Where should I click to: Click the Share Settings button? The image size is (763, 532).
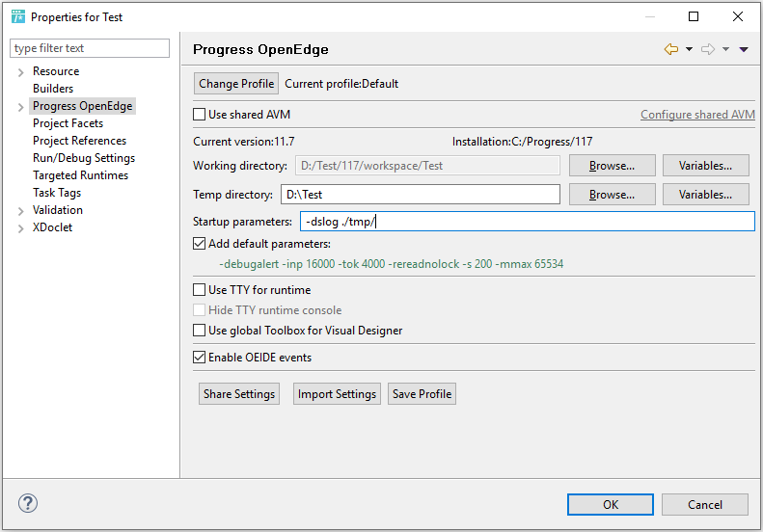(x=239, y=394)
